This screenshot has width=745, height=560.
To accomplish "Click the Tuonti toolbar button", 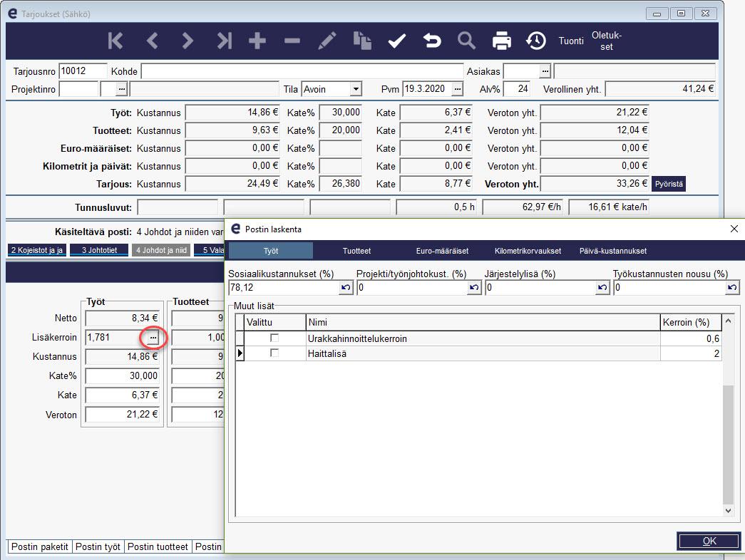I will (x=571, y=41).
